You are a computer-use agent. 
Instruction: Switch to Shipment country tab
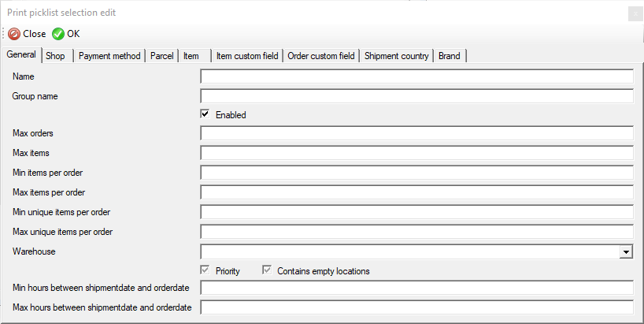click(x=396, y=56)
